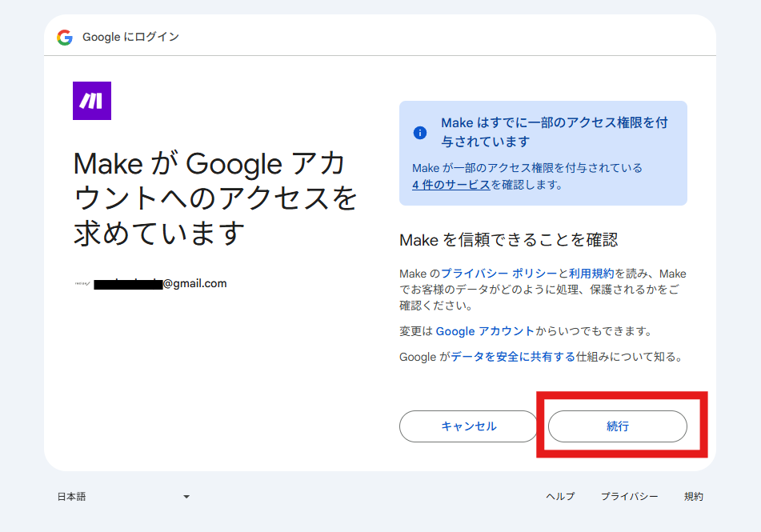The width and height of the screenshot is (761, 532).
Task: Click the ヘルプ footer link
Action: pos(560,497)
